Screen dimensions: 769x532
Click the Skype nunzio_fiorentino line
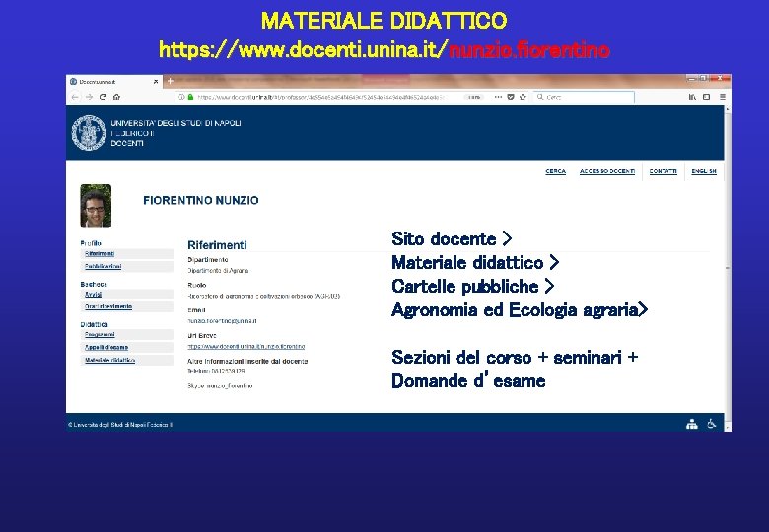coord(220,386)
